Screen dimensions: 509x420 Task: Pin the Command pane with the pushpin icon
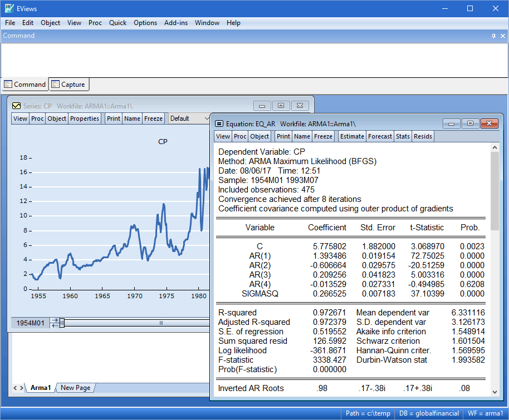[x=493, y=36]
